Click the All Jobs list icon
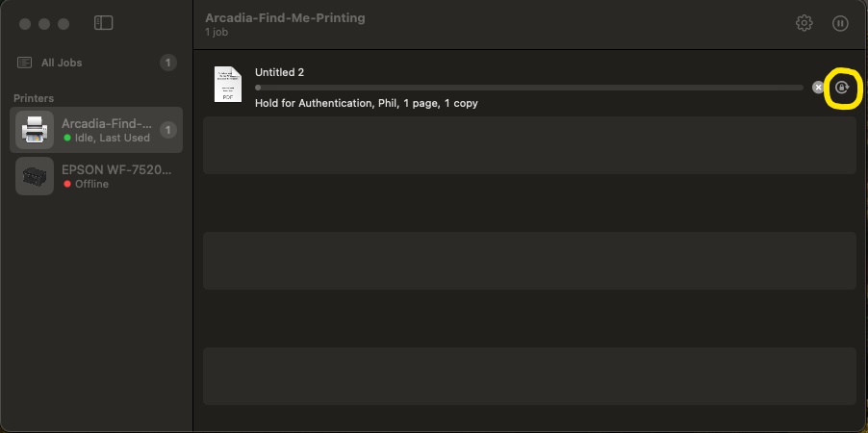The width and height of the screenshot is (868, 433). [25, 64]
